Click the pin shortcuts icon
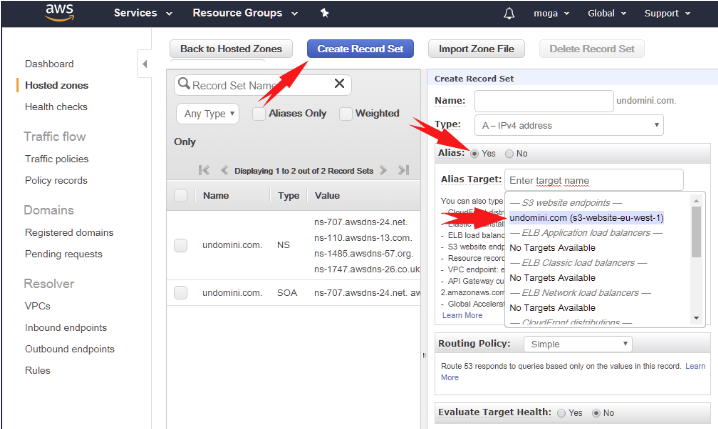The height and width of the screenshot is (429, 718). point(325,13)
